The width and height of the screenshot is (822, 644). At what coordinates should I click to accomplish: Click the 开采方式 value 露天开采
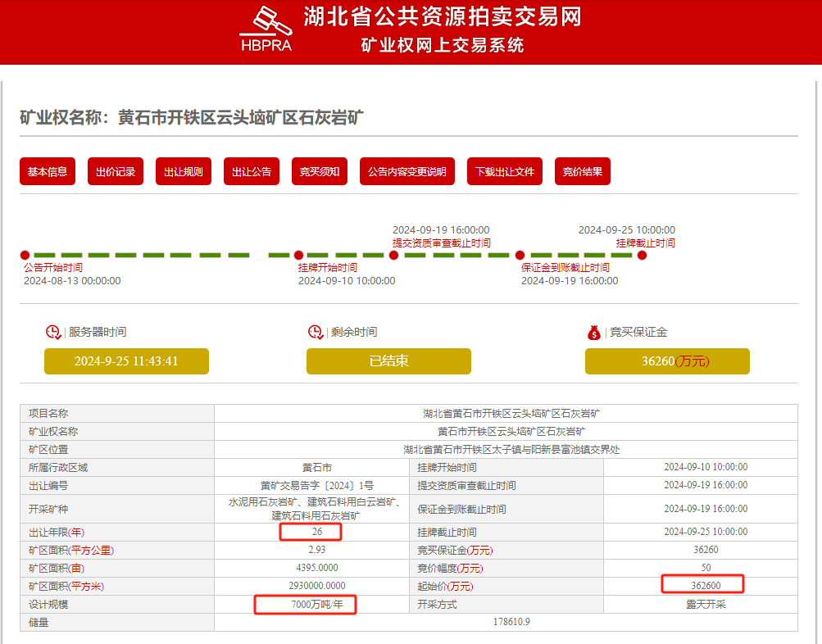[x=706, y=604]
